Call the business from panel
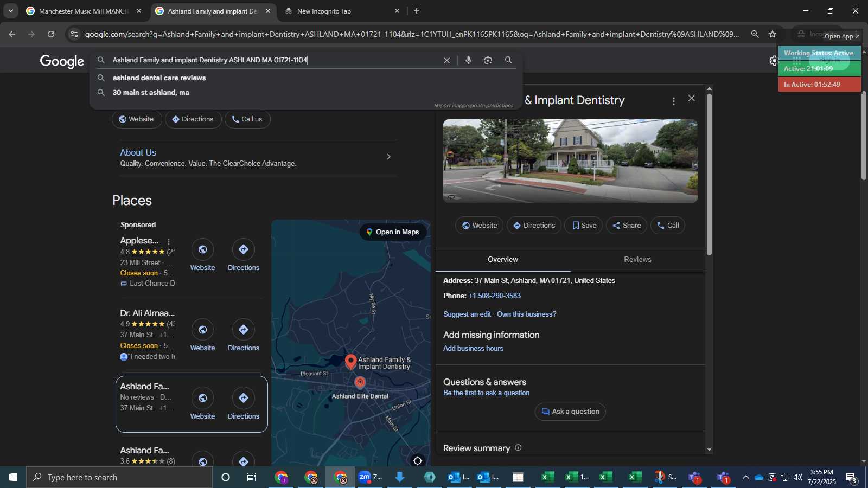This screenshot has width=868, height=488. [x=668, y=226]
